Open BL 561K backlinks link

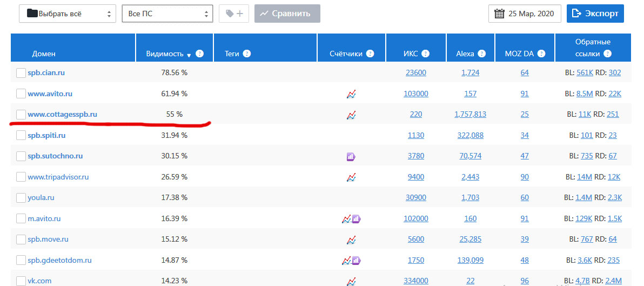(x=585, y=73)
